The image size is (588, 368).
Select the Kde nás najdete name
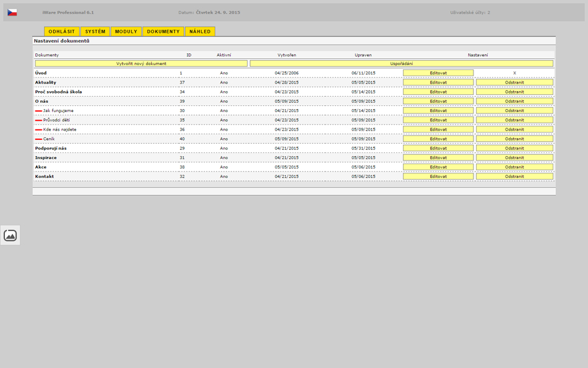59,129
